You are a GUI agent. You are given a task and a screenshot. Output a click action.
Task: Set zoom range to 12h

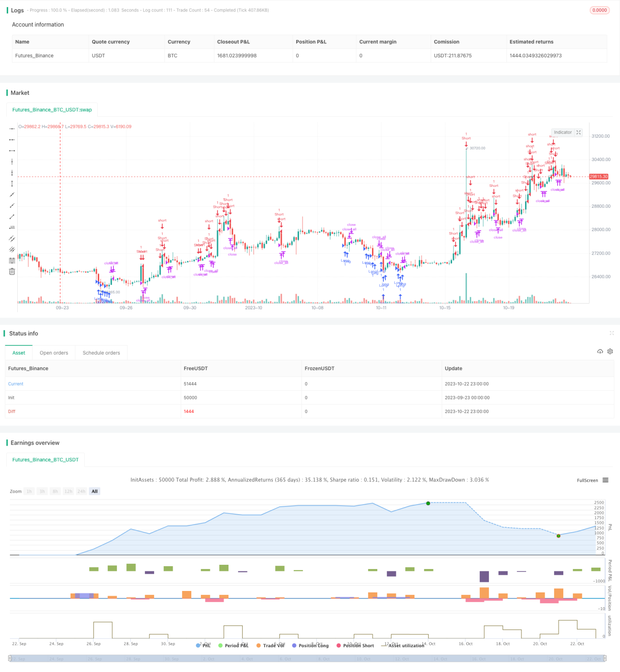68,491
